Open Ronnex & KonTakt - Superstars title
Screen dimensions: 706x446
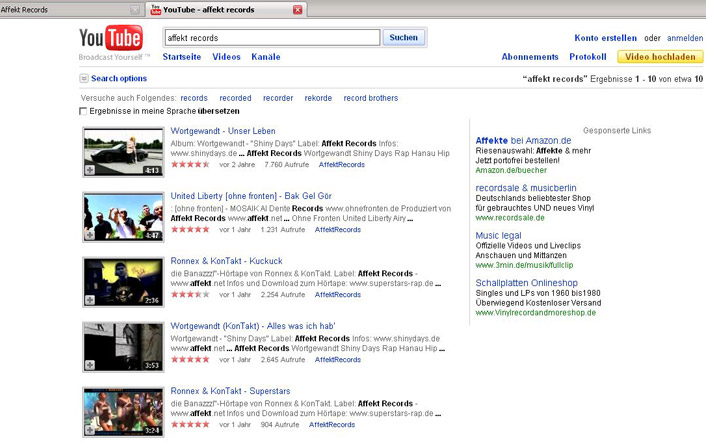[230, 391]
